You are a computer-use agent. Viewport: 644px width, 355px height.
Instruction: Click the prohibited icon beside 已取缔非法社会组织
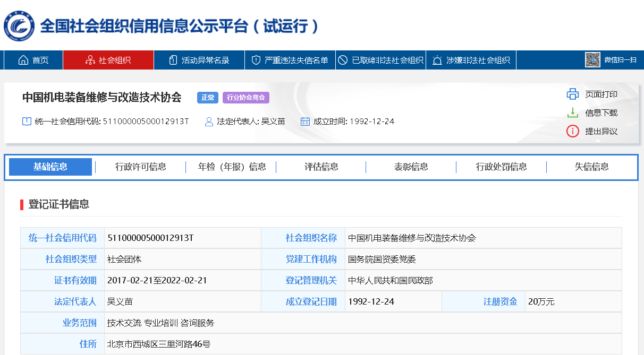point(343,60)
